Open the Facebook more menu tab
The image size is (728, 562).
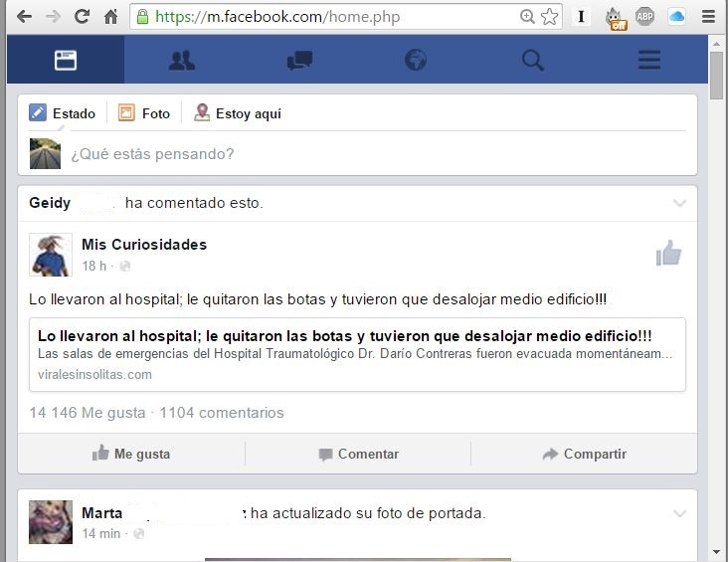coord(649,60)
